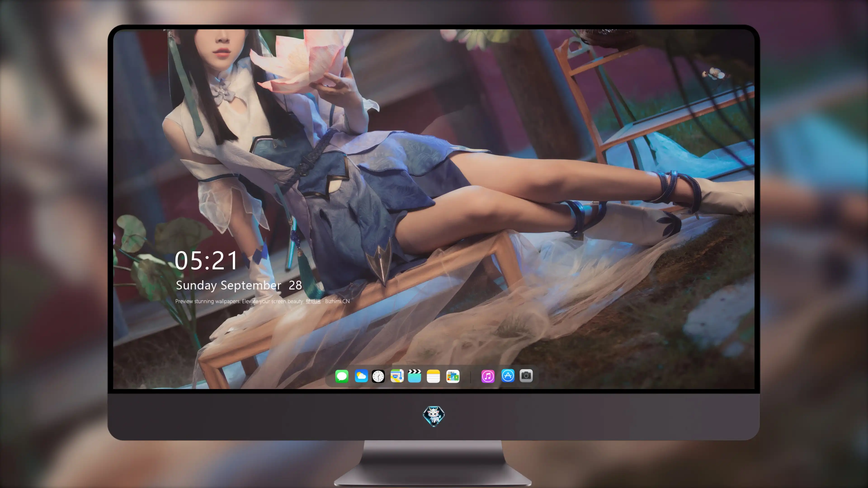Open the Clock app in the dock
The height and width of the screenshot is (488, 868).
[378, 376]
